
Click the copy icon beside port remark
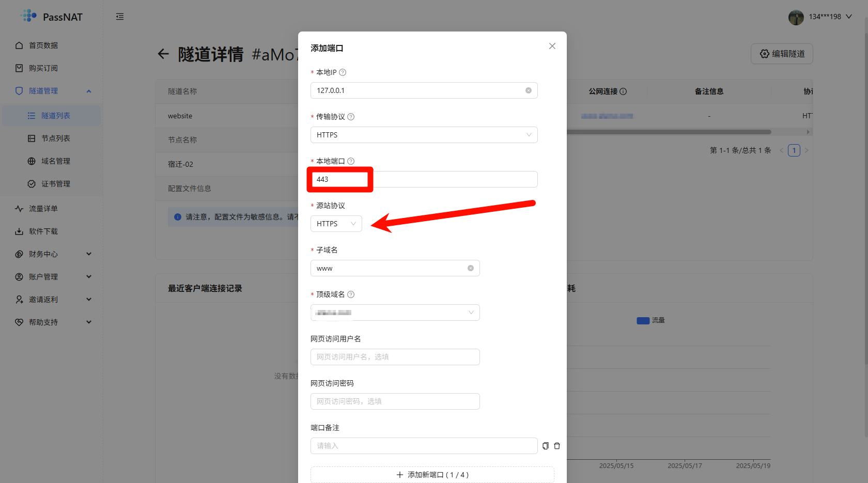[545, 446]
